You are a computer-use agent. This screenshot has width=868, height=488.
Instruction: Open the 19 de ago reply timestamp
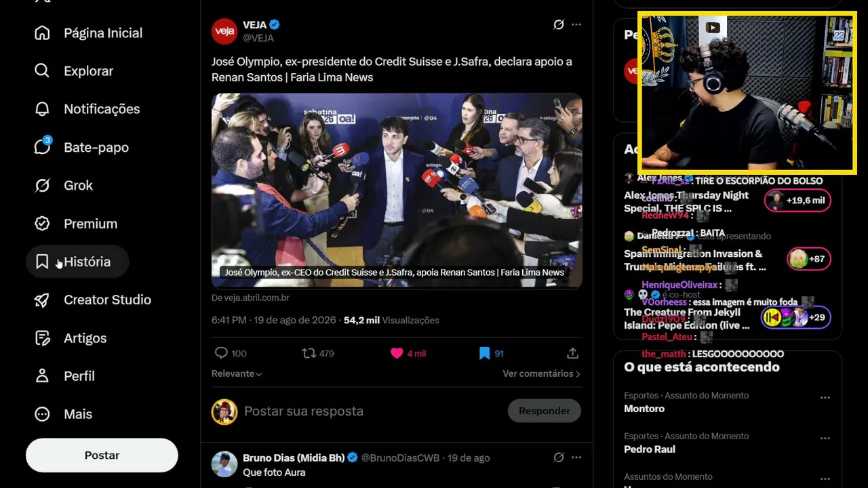coord(469,458)
